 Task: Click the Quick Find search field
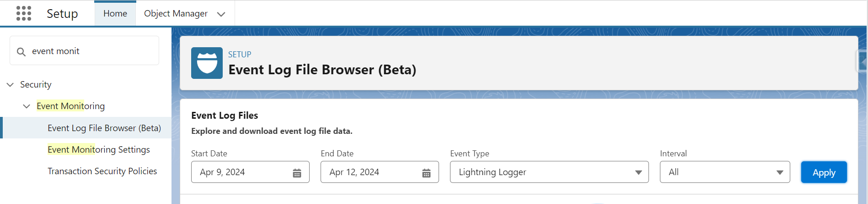pyautogui.click(x=85, y=51)
